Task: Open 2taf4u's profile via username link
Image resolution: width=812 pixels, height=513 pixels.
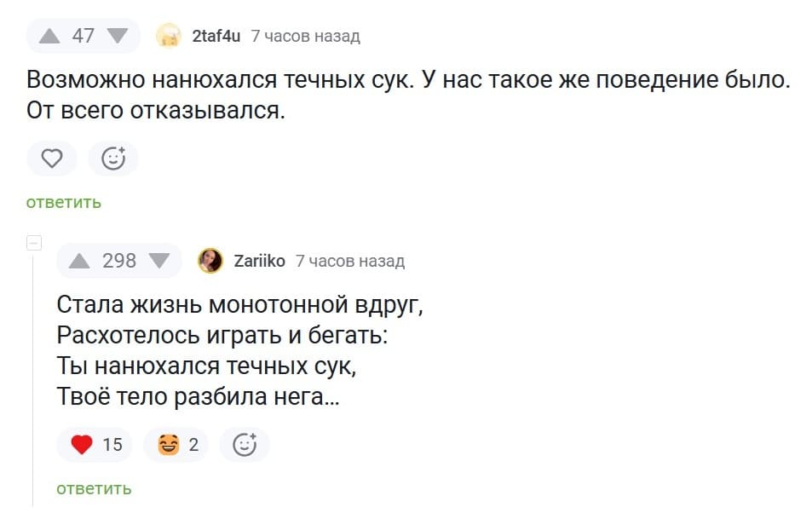Action: tap(216, 35)
